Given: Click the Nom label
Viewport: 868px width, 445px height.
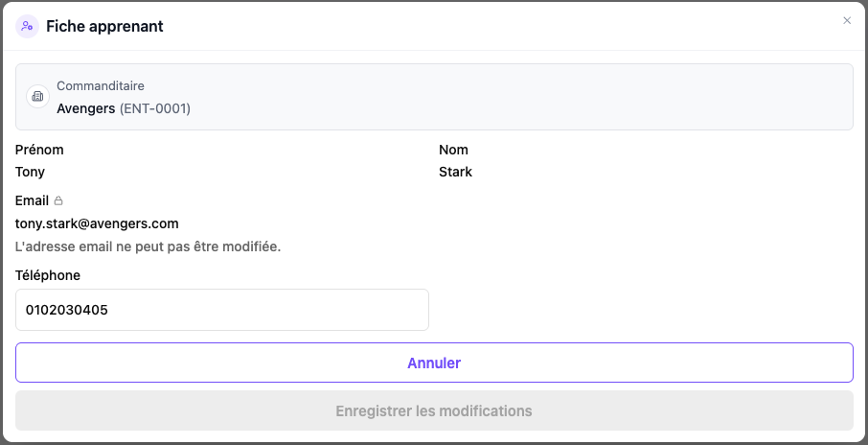Looking at the screenshot, I should pyautogui.click(x=453, y=150).
